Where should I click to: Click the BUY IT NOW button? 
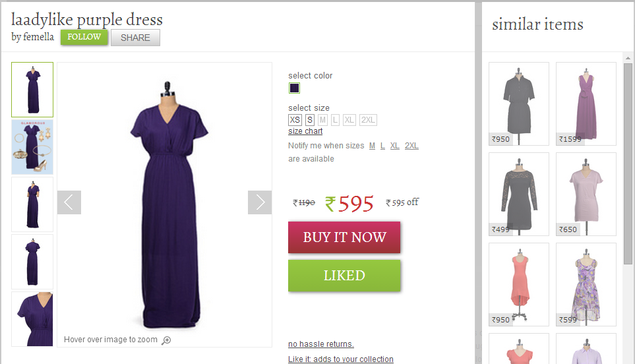coord(344,237)
